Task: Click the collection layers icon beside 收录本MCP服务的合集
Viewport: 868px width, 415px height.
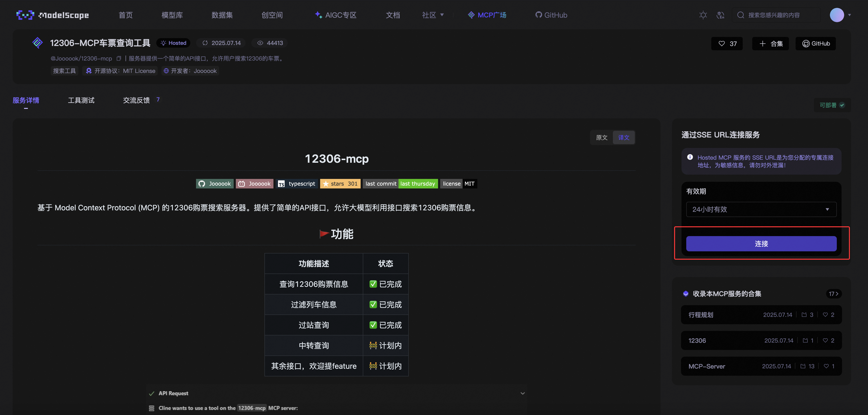Action: pyautogui.click(x=686, y=294)
